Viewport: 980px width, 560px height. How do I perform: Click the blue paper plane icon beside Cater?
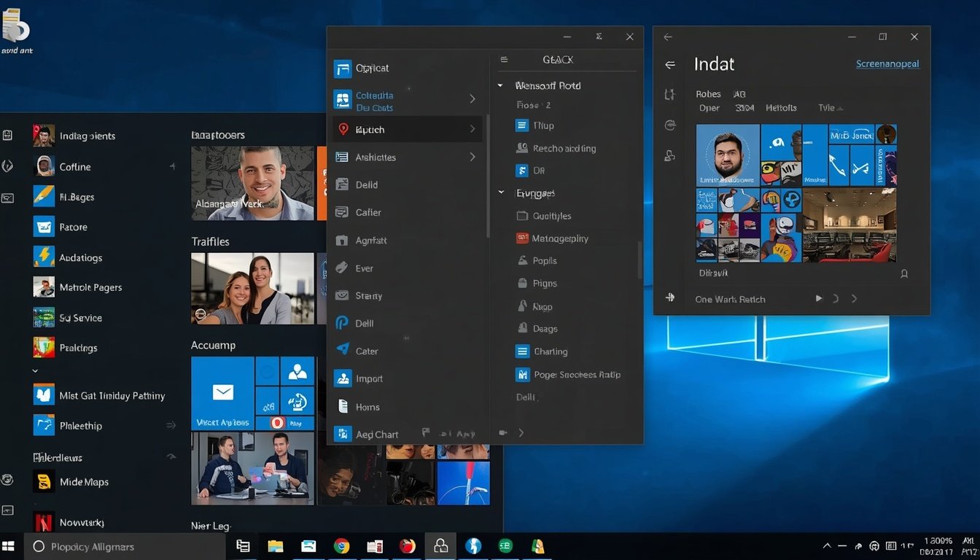pos(342,350)
